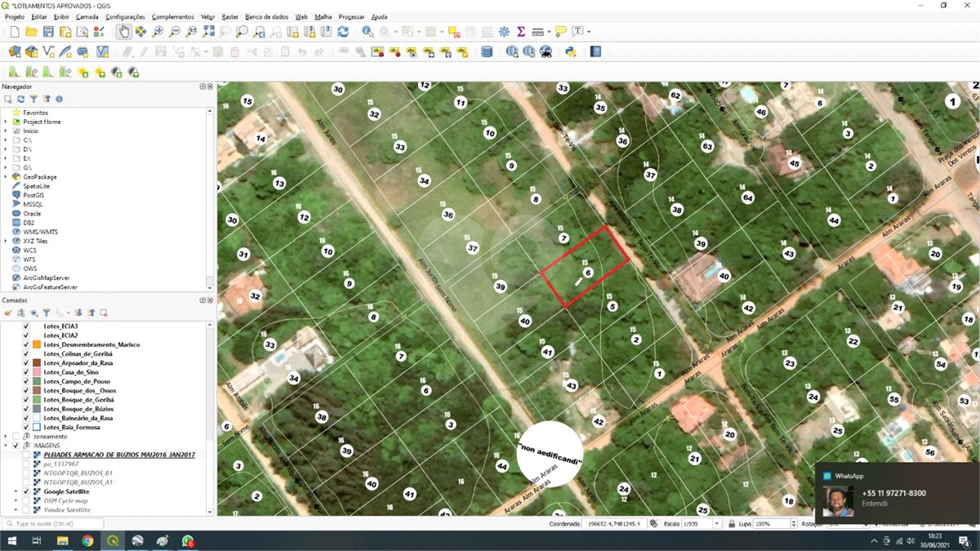Click the Remove Layer icon in Camadas toolbar
Viewport: 980px width, 551px height.
[x=104, y=313]
